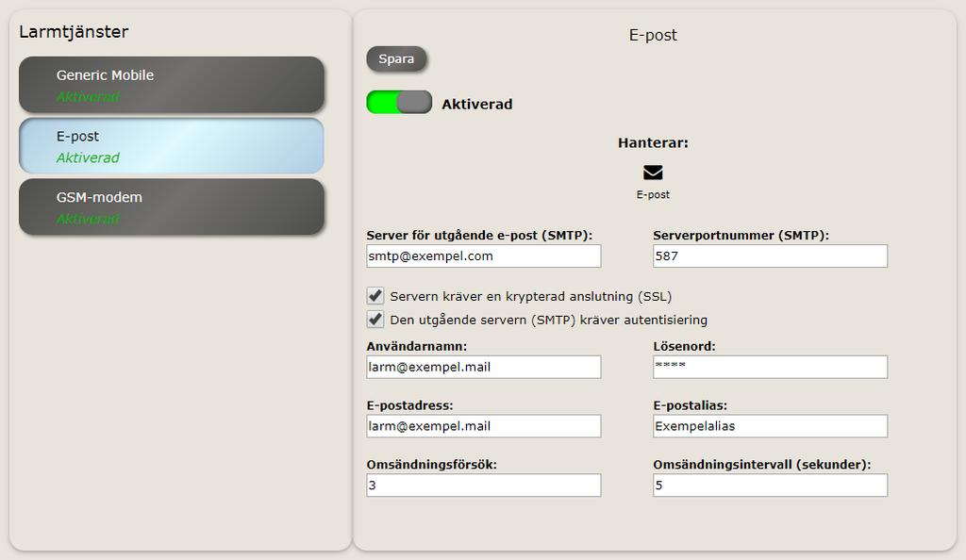Screen dimensions: 966x560
Task: Click the Omsändningsintervall seconds field
Action: point(770,485)
